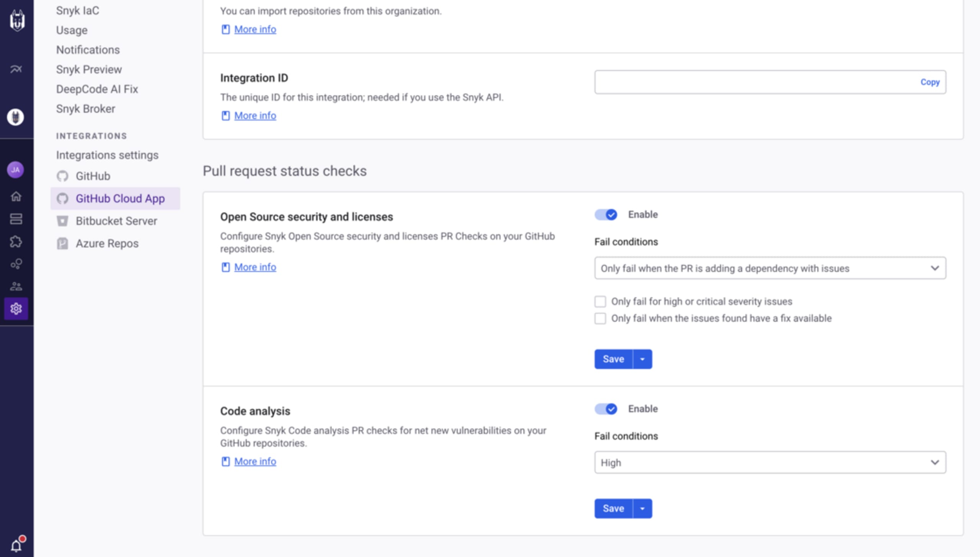Open More info link under Integration ID

tap(255, 116)
